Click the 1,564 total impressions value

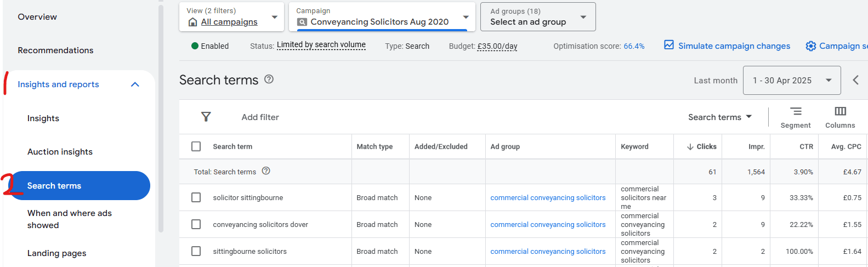coord(756,172)
